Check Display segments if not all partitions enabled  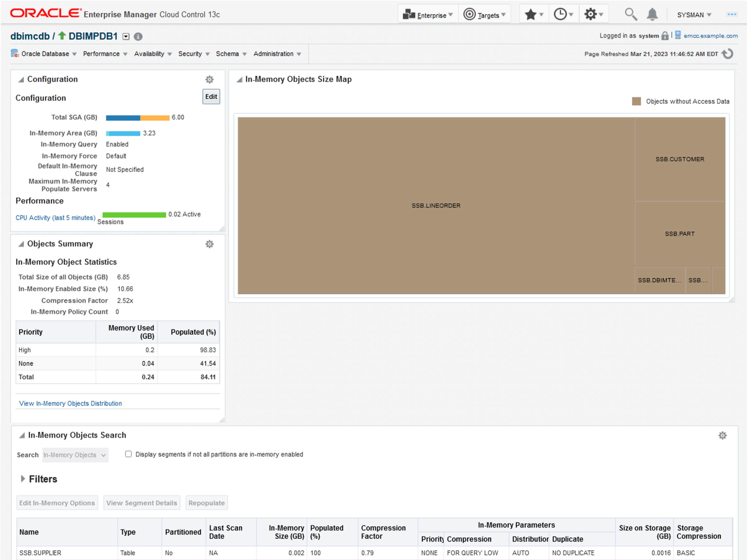coord(128,454)
